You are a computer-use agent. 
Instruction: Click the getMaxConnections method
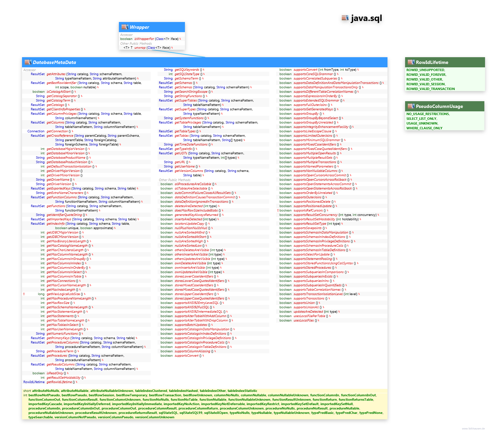tap(61, 281)
